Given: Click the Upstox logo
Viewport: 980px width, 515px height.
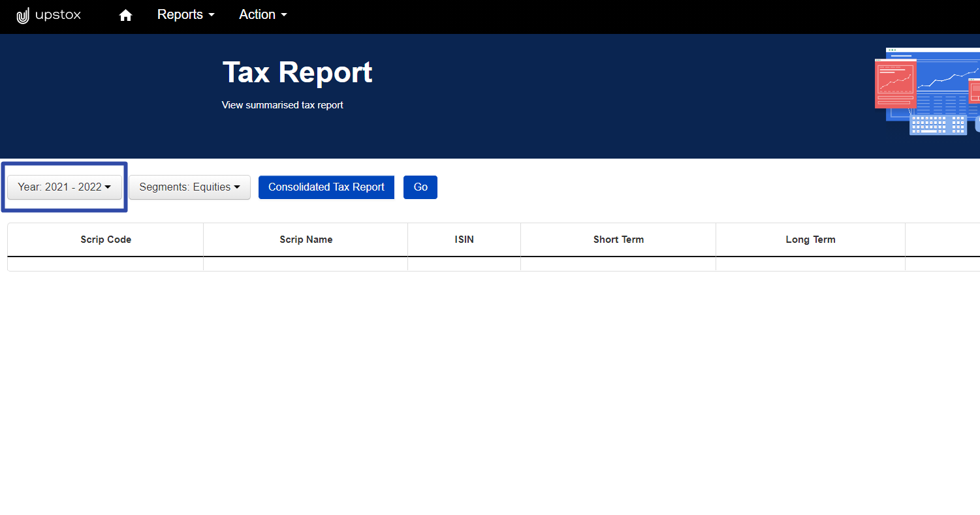Looking at the screenshot, I should (49, 15).
